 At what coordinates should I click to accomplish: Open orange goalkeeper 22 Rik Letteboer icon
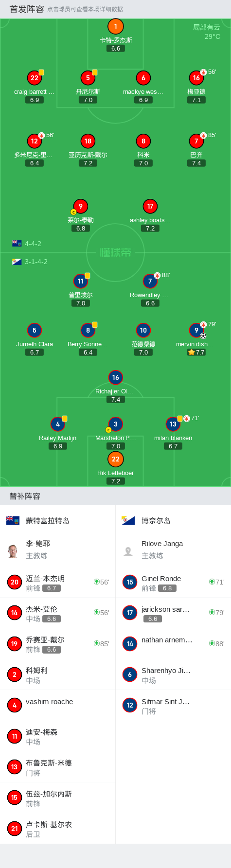115,459
